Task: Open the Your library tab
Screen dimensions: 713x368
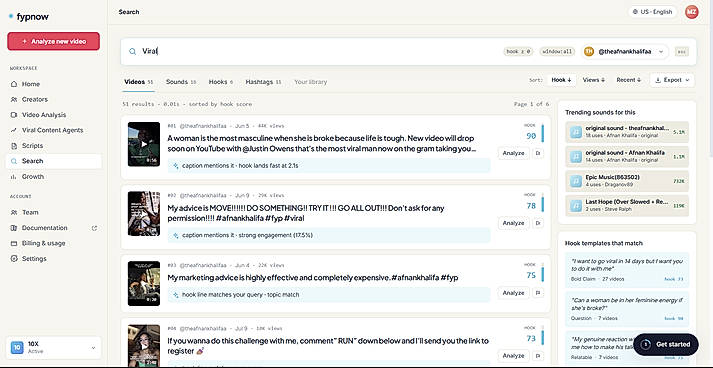Action: pyautogui.click(x=311, y=82)
